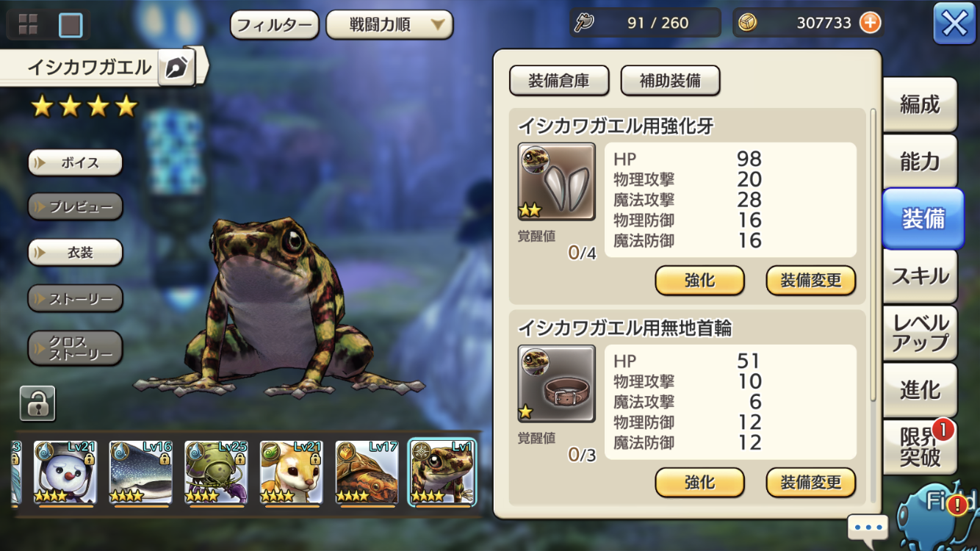The width and height of the screenshot is (980, 551).
Task: Add coins with the orange plus icon
Action: (x=870, y=23)
